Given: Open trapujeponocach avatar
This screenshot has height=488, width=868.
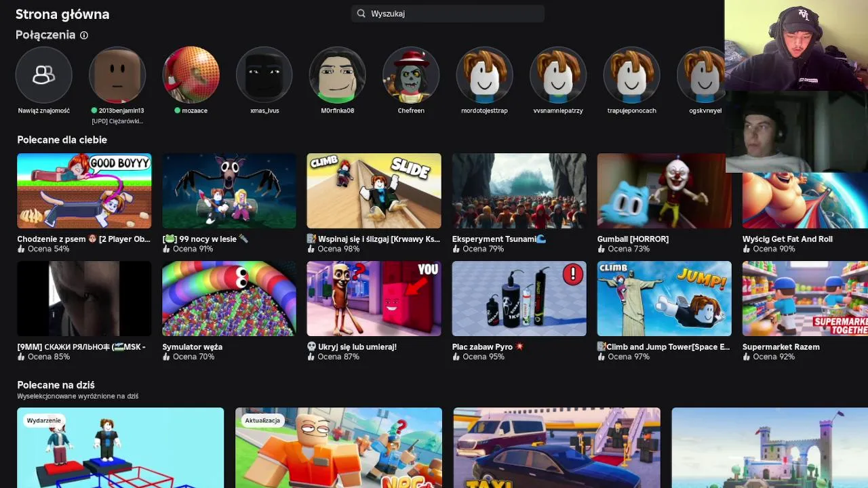Looking at the screenshot, I should click(631, 75).
